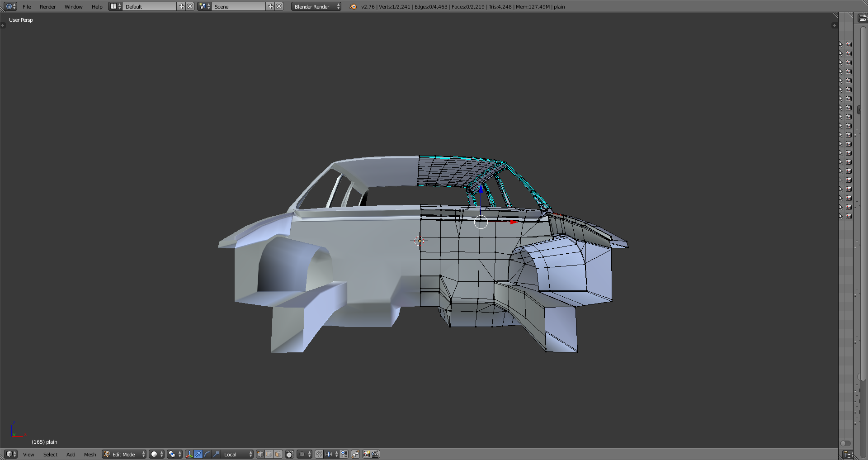Image resolution: width=868 pixels, height=460 pixels.
Task: Open the Local transform orientation dropdown
Action: click(x=237, y=454)
